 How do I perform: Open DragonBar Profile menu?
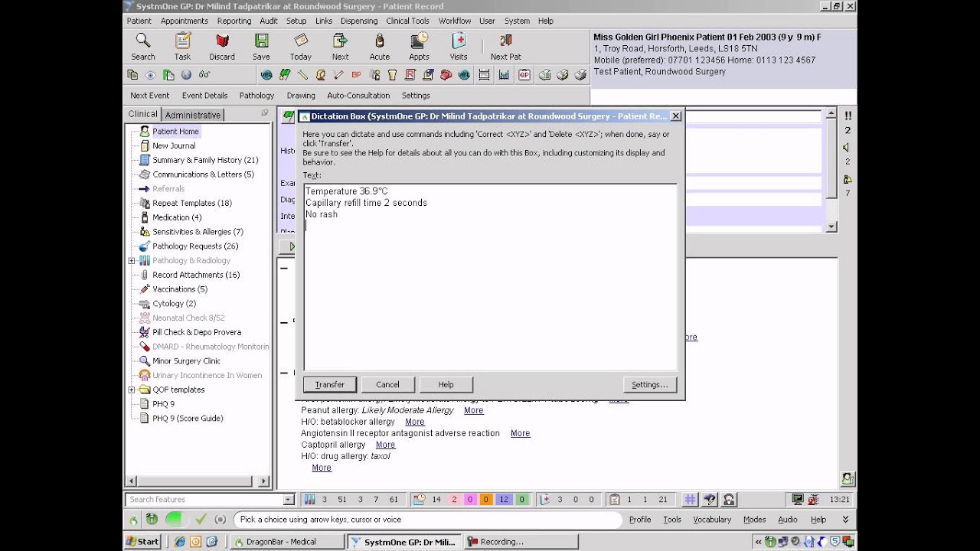(640, 520)
